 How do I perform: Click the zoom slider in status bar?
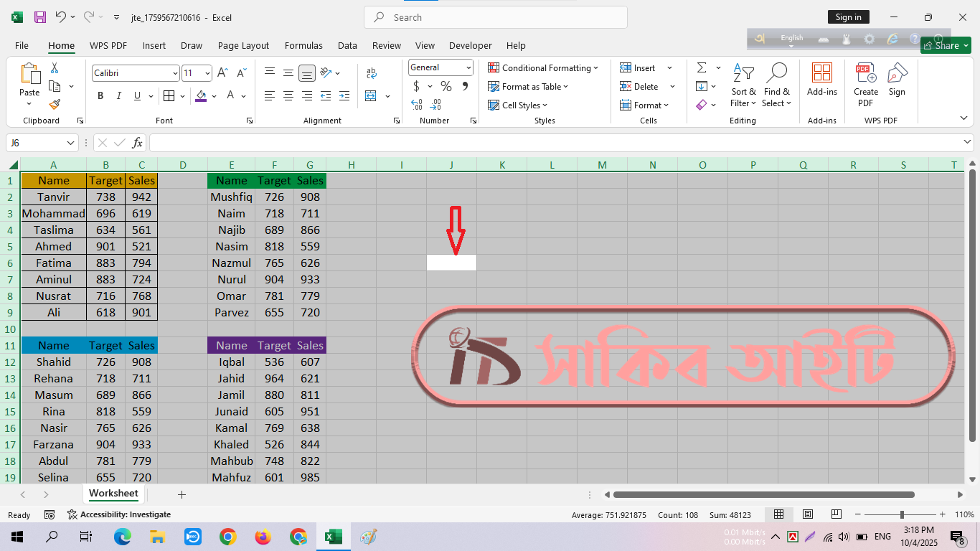pyautogui.click(x=902, y=514)
